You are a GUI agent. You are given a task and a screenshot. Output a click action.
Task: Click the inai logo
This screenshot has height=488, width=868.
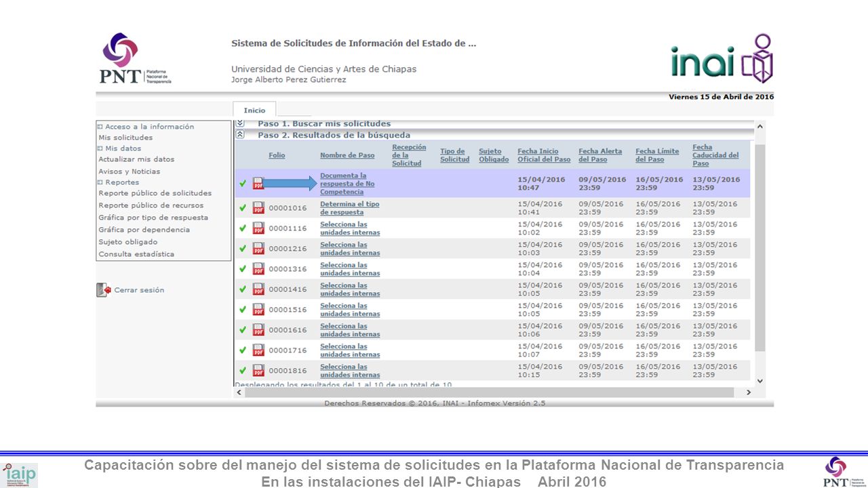pyautogui.click(x=722, y=59)
